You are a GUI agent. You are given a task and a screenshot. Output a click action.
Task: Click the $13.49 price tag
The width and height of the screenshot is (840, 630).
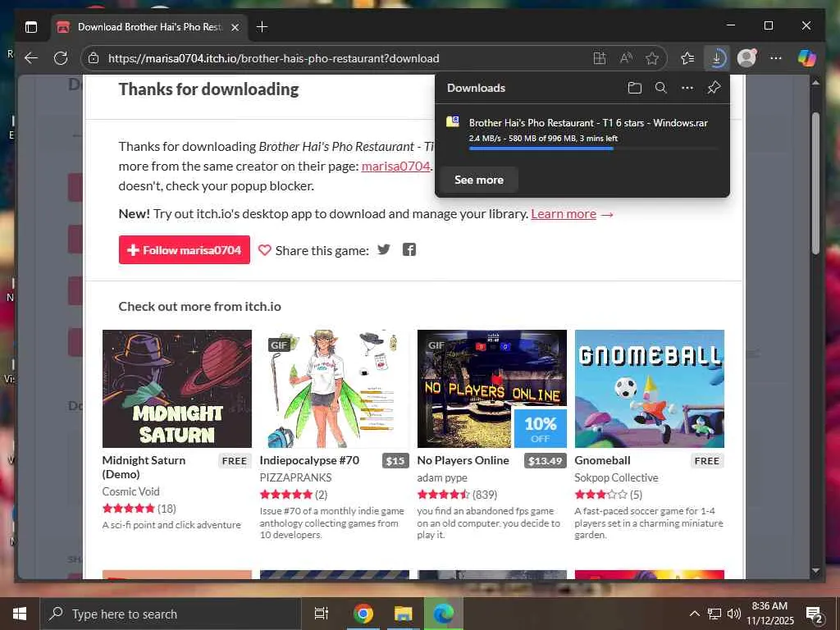click(545, 461)
